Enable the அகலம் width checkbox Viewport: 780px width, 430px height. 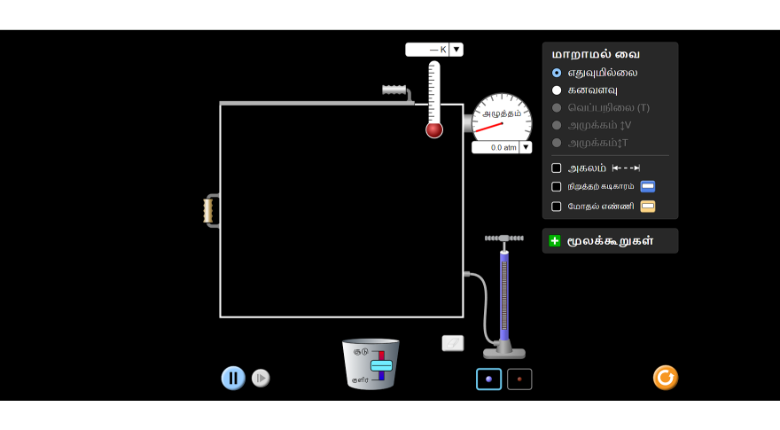tap(557, 168)
